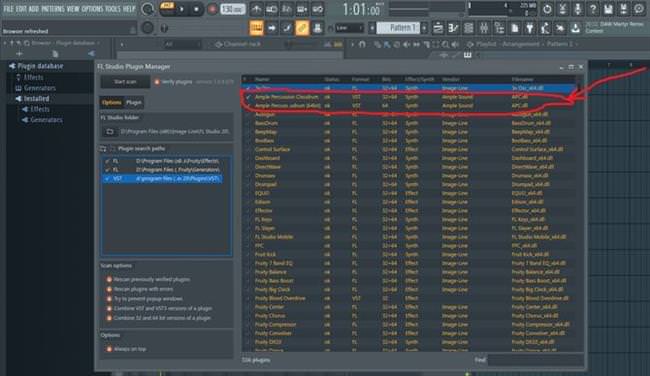This screenshot has height=376, width=650.
Task: Sort plugin list by Filename column header
Action: (523, 79)
